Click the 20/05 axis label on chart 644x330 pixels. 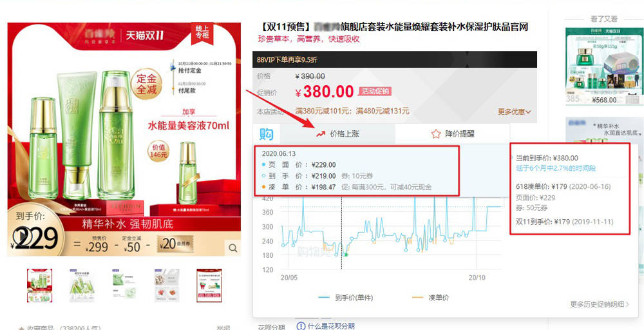(x=289, y=278)
